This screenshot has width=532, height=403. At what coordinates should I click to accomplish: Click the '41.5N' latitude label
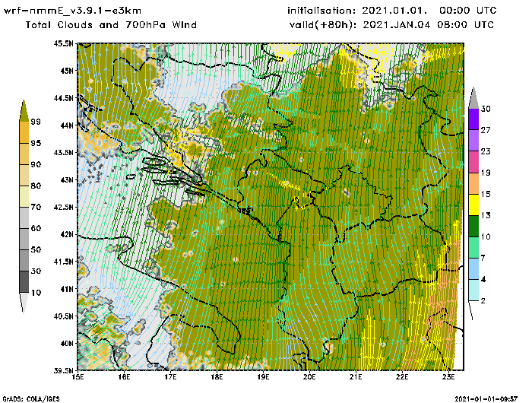[x=63, y=262]
